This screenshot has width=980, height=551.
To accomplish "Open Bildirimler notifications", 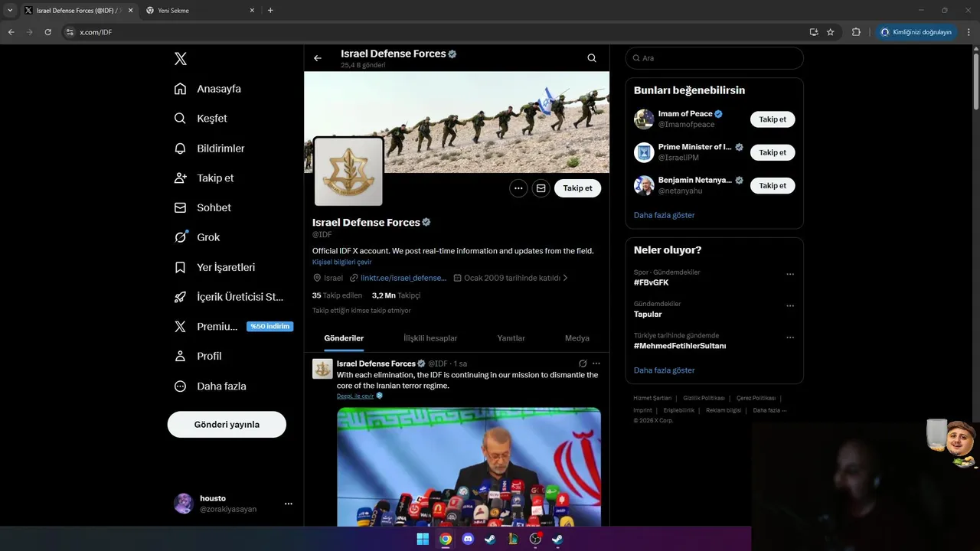I will (210, 148).
